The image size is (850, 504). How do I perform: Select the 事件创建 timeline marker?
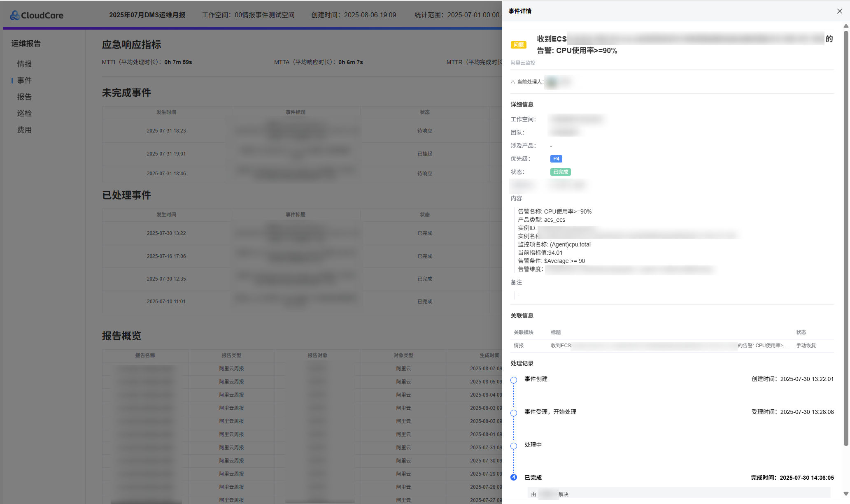[514, 380]
